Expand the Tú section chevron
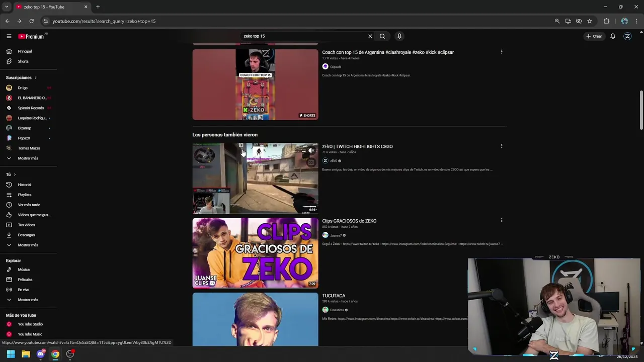The width and height of the screenshot is (644, 362). pos(15,174)
